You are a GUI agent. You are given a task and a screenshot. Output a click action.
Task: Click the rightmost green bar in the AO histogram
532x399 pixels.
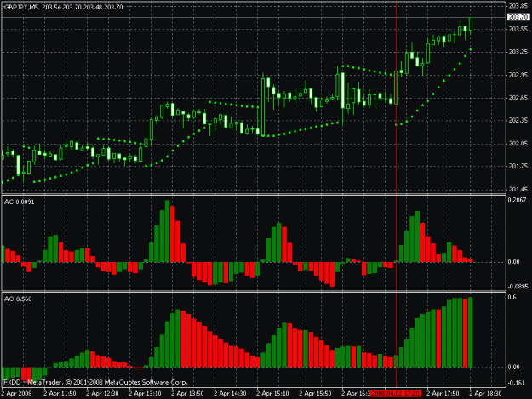point(471,333)
